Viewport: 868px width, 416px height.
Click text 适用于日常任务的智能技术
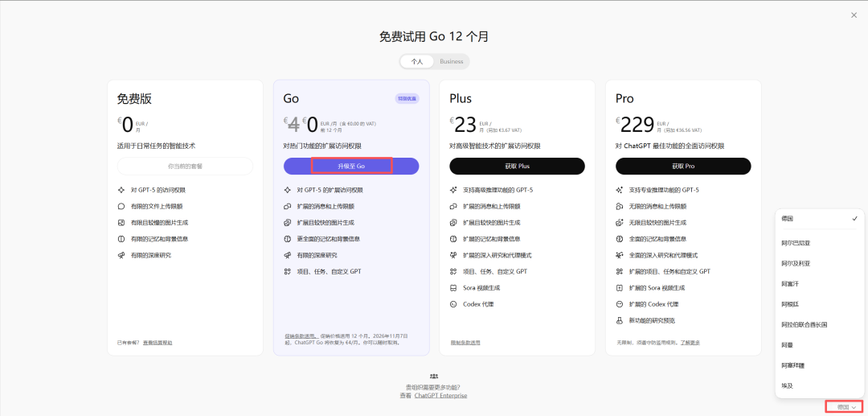[x=156, y=146]
